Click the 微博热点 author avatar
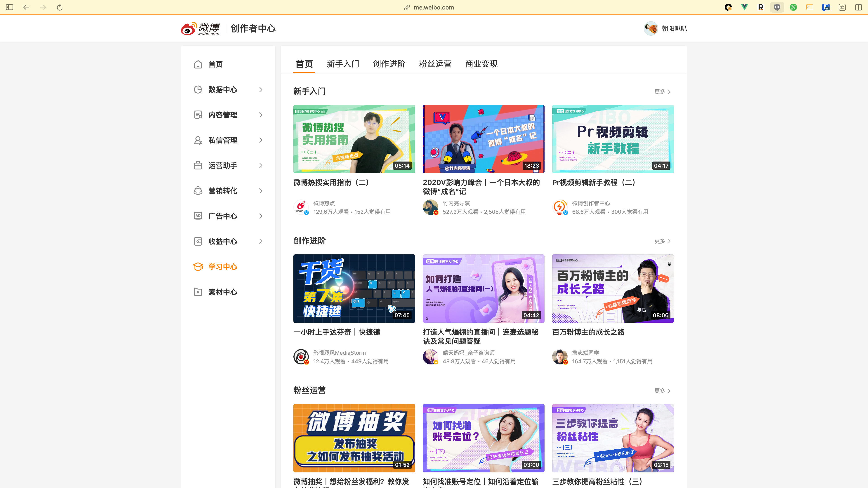 301,207
